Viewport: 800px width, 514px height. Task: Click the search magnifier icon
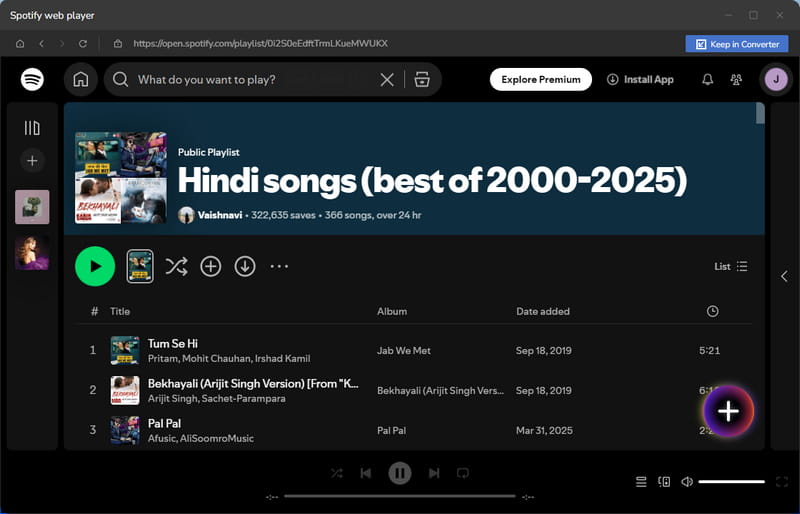pos(120,79)
